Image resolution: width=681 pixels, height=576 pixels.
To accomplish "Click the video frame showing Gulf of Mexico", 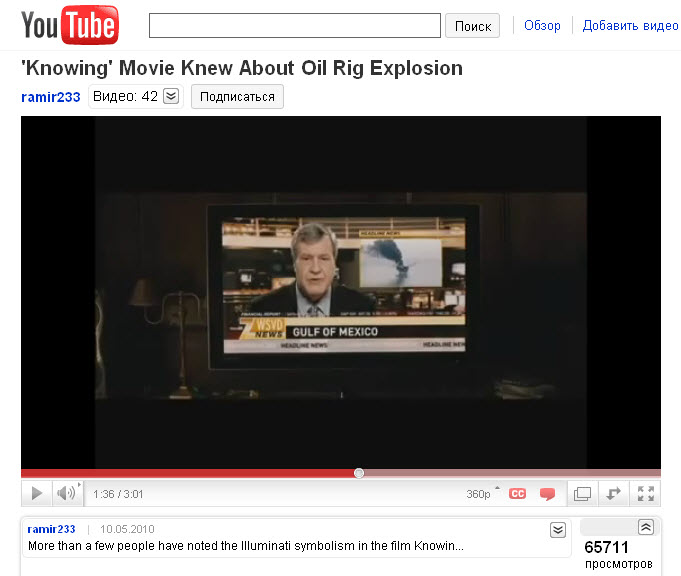I will pyautogui.click(x=341, y=292).
